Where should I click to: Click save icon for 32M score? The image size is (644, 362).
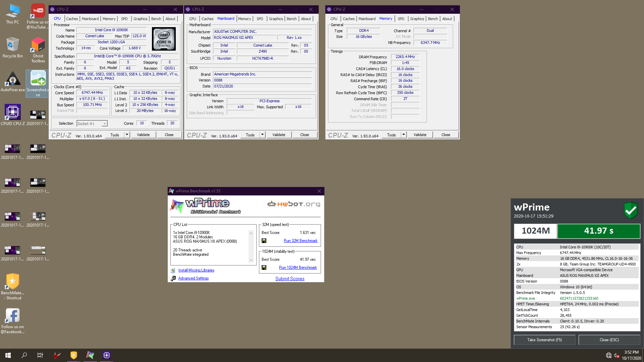264,241
